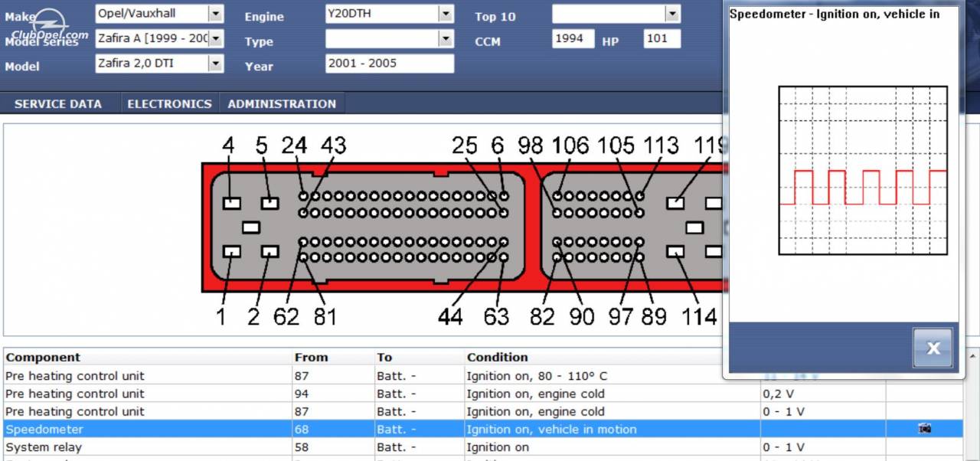The height and width of the screenshot is (461, 980).
Task: Select the ADMINISTRATION tab
Action: tap(282, 103)
